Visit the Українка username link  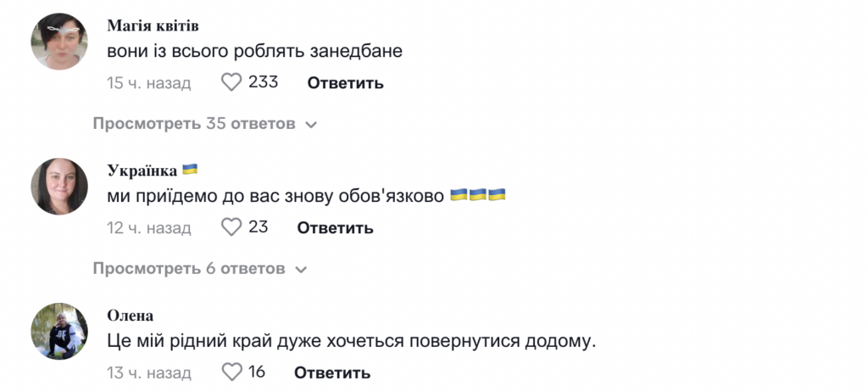(x=142, y=170)
